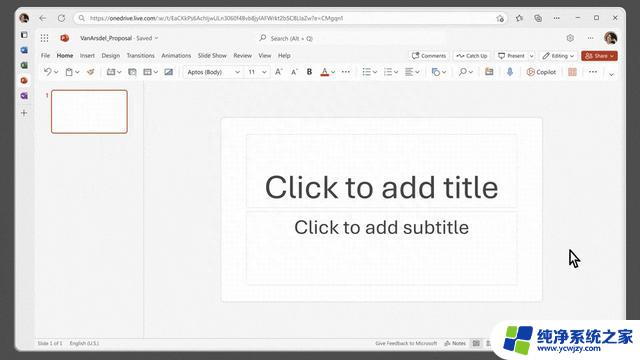The width and height of the screenshot is (640, 360).
Task: Click the red Share button
Action: tap(599, 56)
